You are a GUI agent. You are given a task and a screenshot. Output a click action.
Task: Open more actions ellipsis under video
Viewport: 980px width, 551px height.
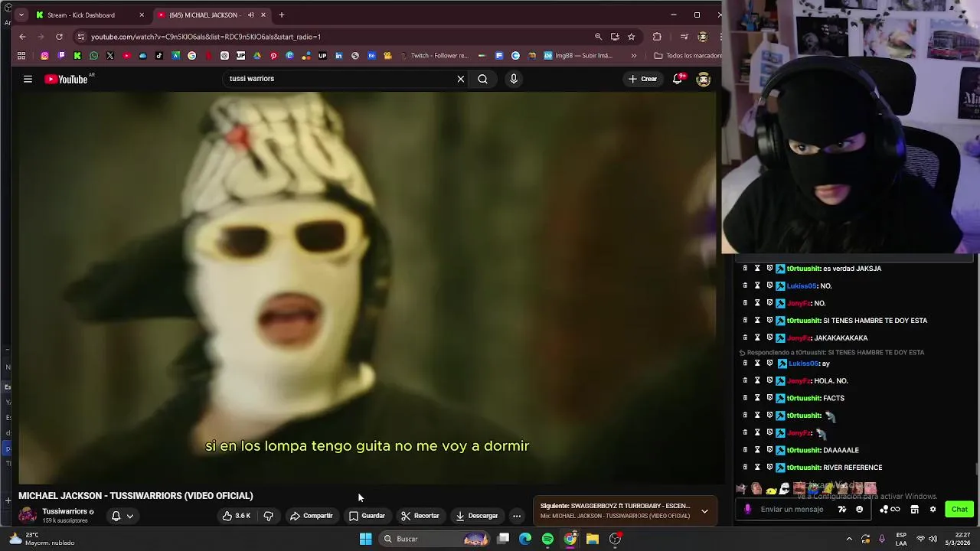517,516
